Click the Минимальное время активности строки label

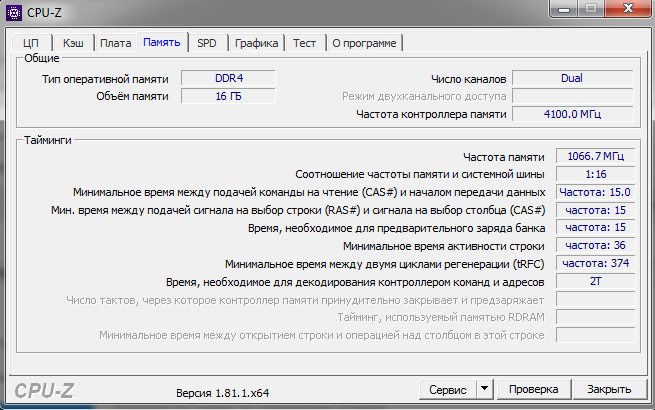pos(444,246)
